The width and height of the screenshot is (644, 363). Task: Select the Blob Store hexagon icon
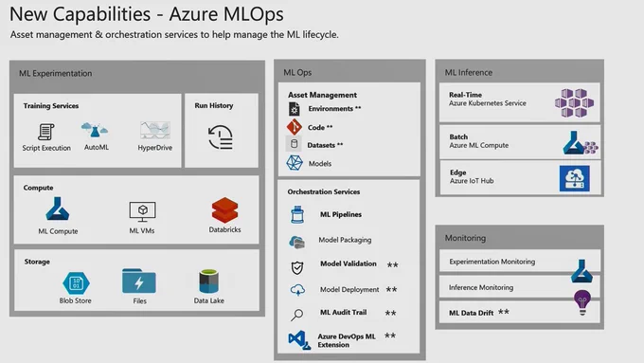(76, 283)
